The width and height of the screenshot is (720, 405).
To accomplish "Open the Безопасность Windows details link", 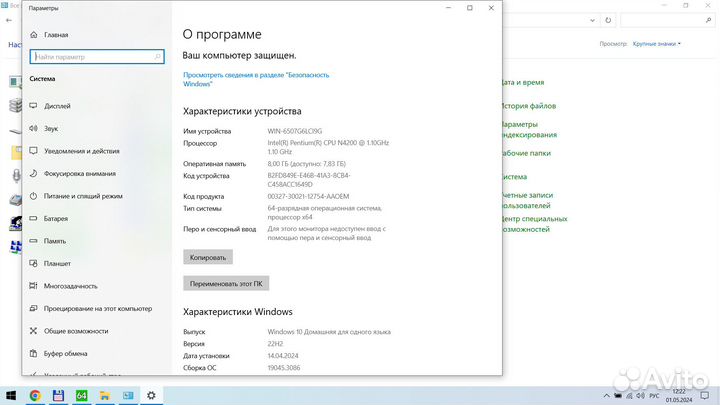I will point(256,79).
